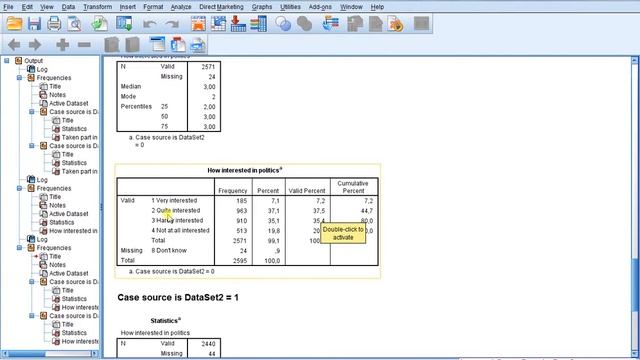The width and height of the screenshot is (640, 360).
Task: Click the 'Frequency' column header
Action: (233, 191)
